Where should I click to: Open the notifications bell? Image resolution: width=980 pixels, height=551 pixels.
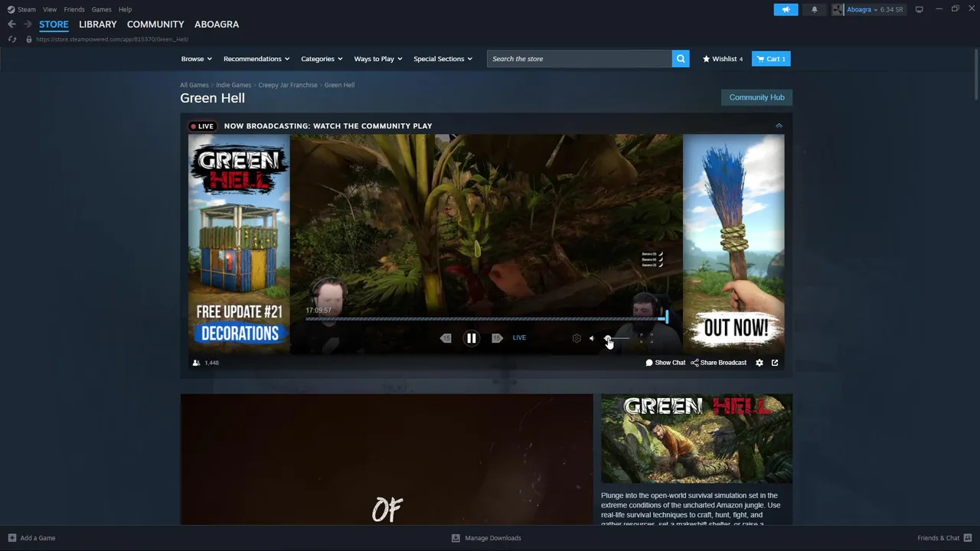[x=814, y=9]
